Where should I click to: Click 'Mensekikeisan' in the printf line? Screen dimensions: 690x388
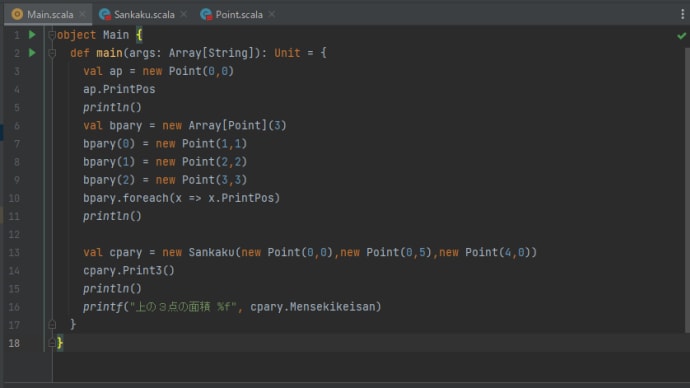point(332,307)
